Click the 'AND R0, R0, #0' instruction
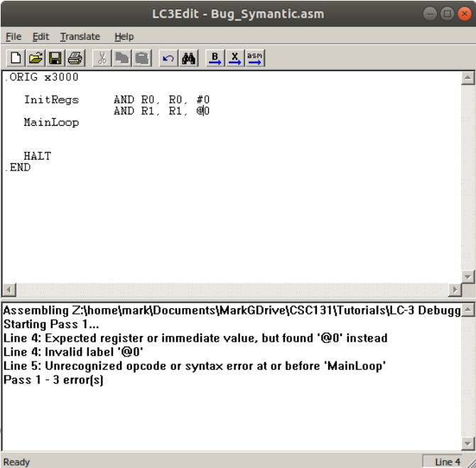Viewport: 476px width, 468px height. point(162,99)
